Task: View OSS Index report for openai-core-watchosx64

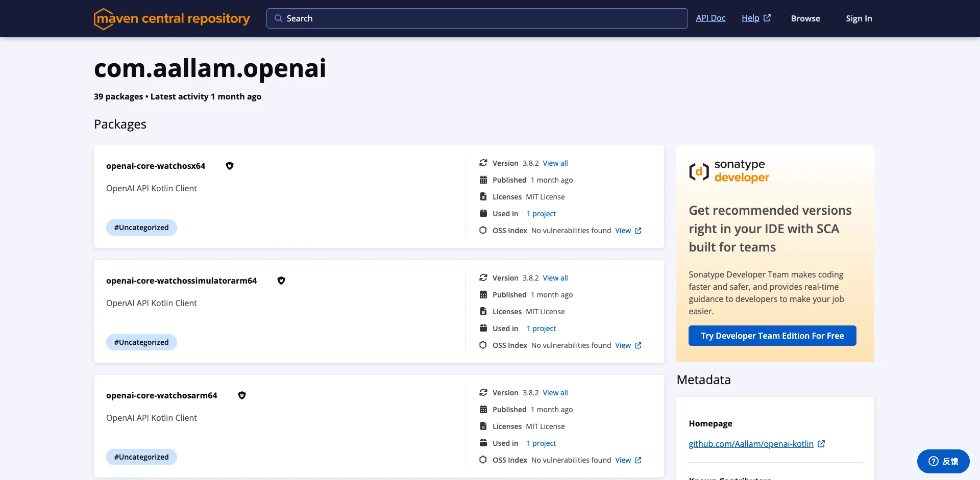Action: pyautogui.click(x=623, y=231)
